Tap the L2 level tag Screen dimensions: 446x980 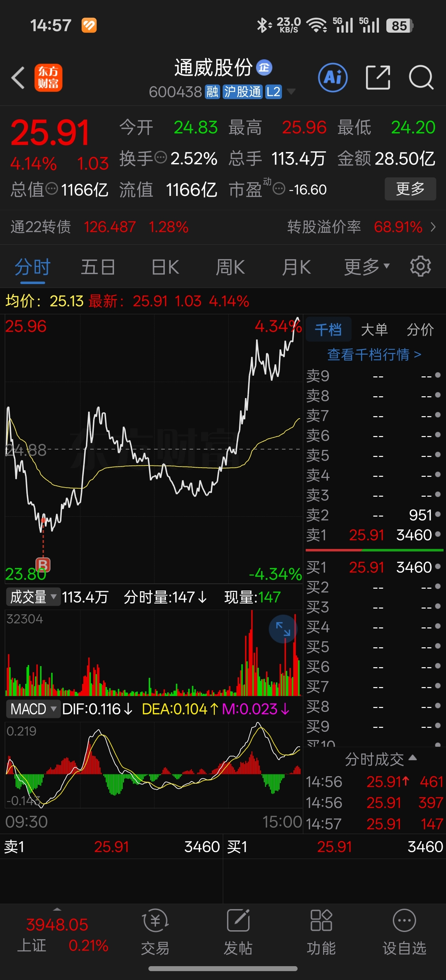(273, 92)
